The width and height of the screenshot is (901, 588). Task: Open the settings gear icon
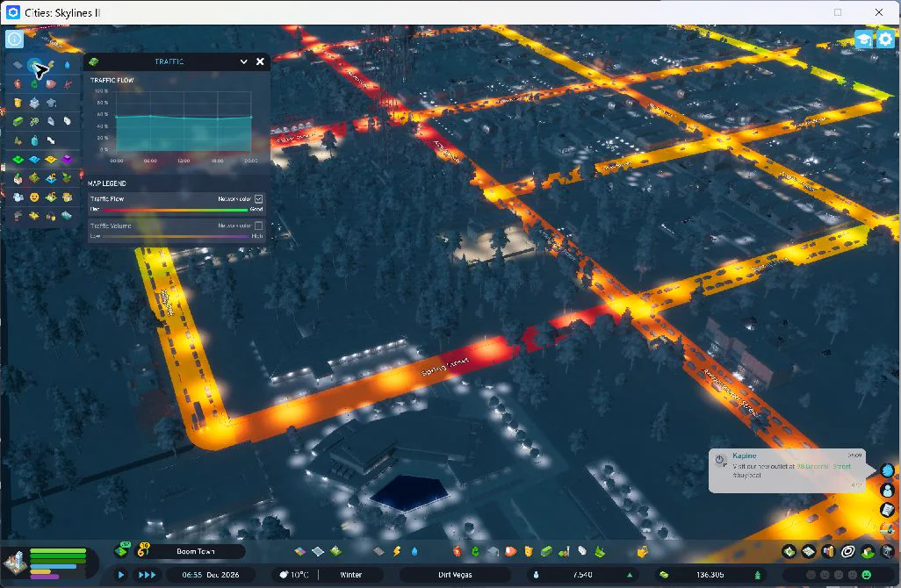coord(885,39)
